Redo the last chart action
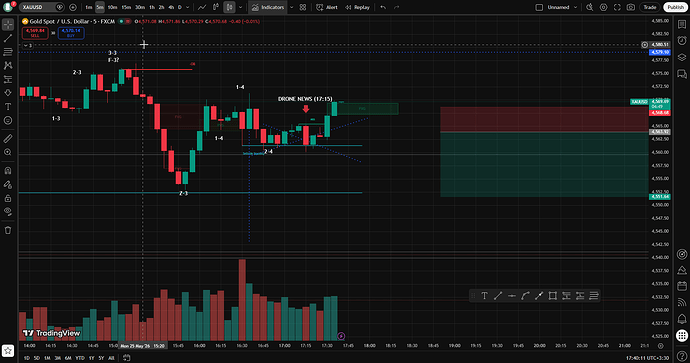690x363 pixels. (396, 7)
